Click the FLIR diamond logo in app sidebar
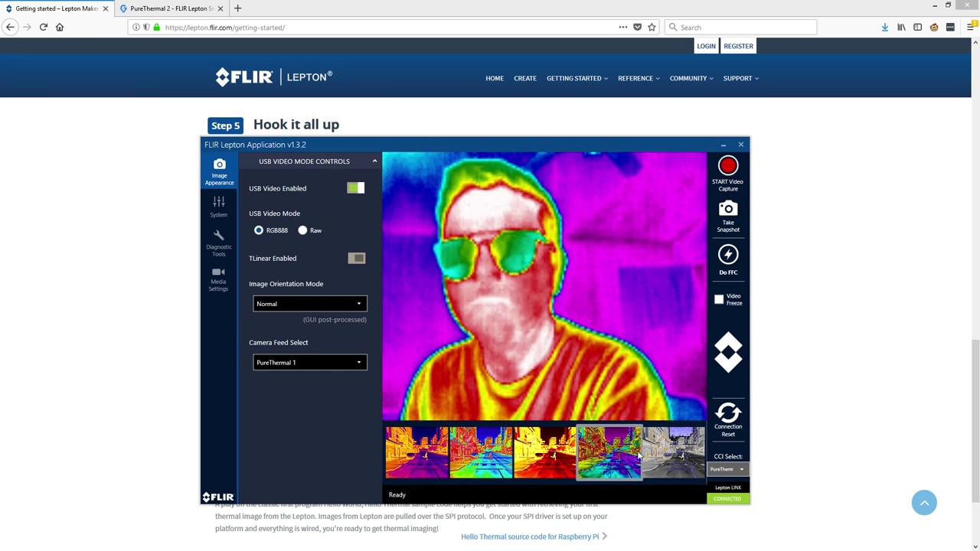The image size is (980, 551). [728, 352]
